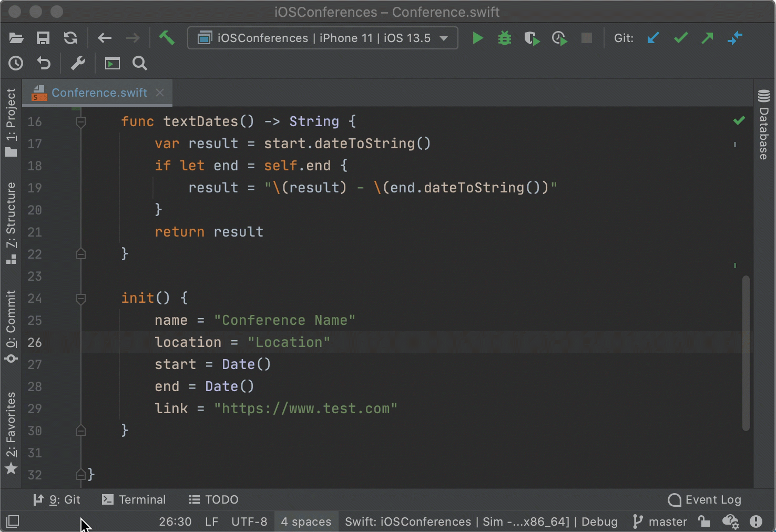The image size is (776, 532).
Task: Open the Terminal tab
Action: (x=133, y=499)
